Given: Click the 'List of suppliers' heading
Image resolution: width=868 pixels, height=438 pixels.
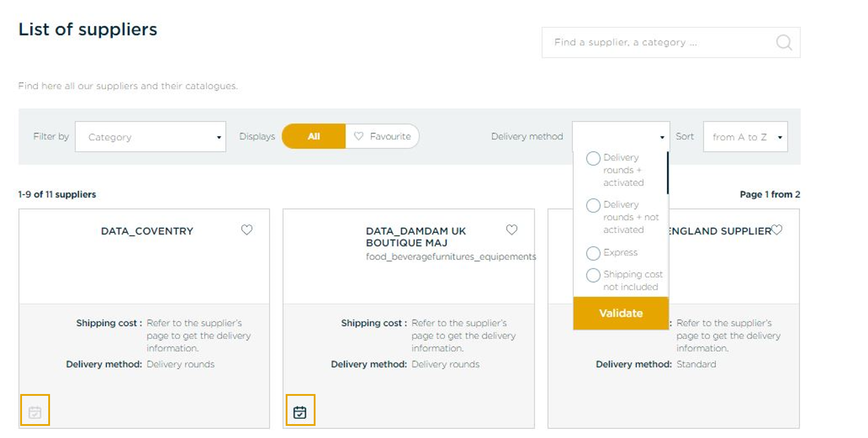Looking at the screenshot, I should point(88,29).
